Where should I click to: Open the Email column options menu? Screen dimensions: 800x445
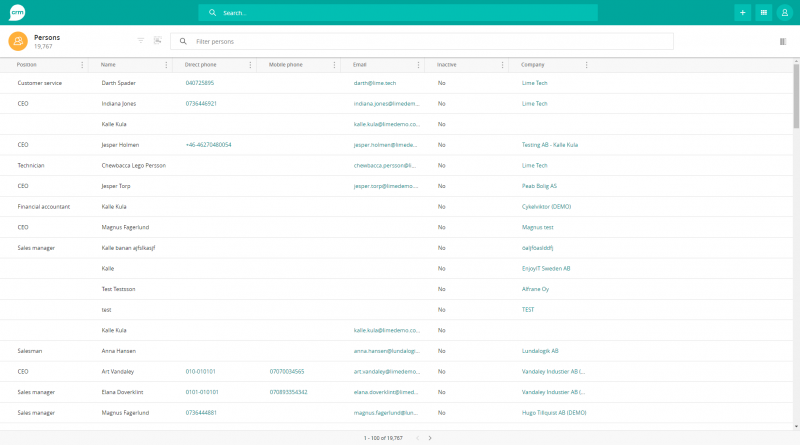click(418, 65)
